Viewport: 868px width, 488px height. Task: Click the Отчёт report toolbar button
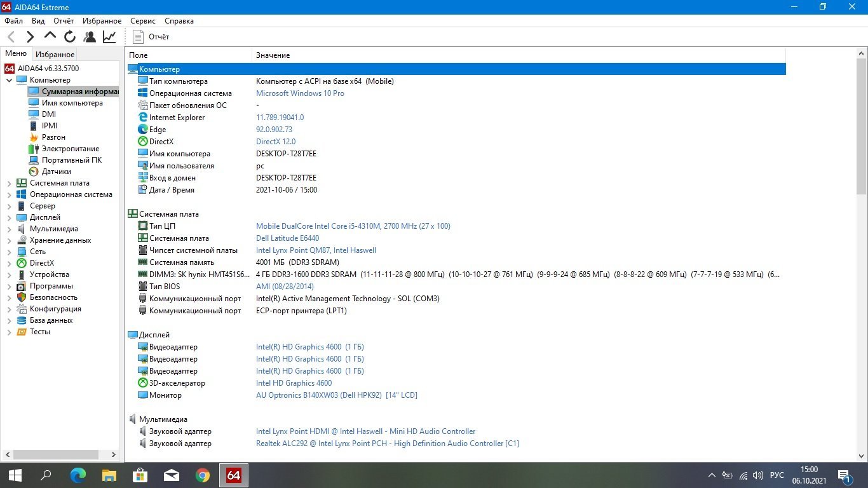click(151, 37)
